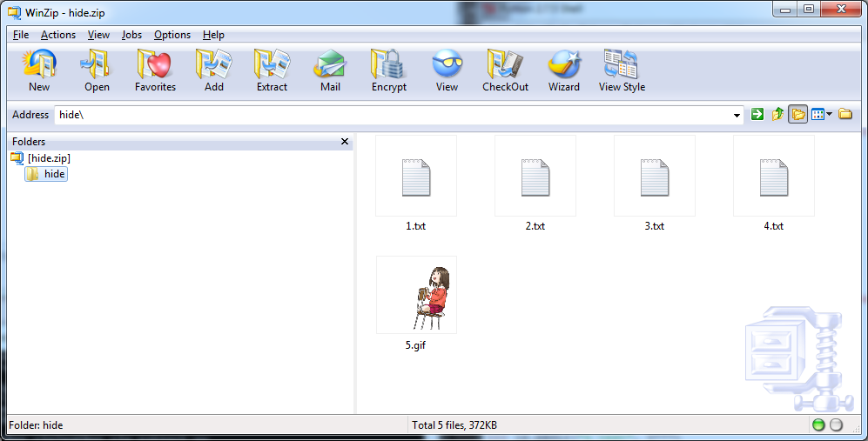Image resolution: width=868 pixels, height=441 pixels.
Task: Click the Add files toolbar icon
Action: [213, 63]
